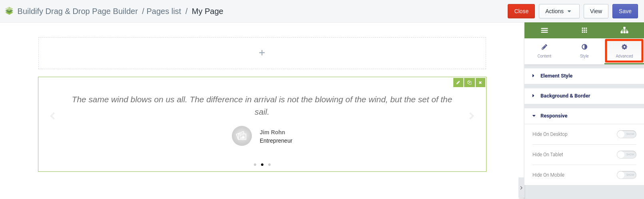Open the structure sitemap icon
The height and width of the screenshot is (199, 644).
[624, 30]
